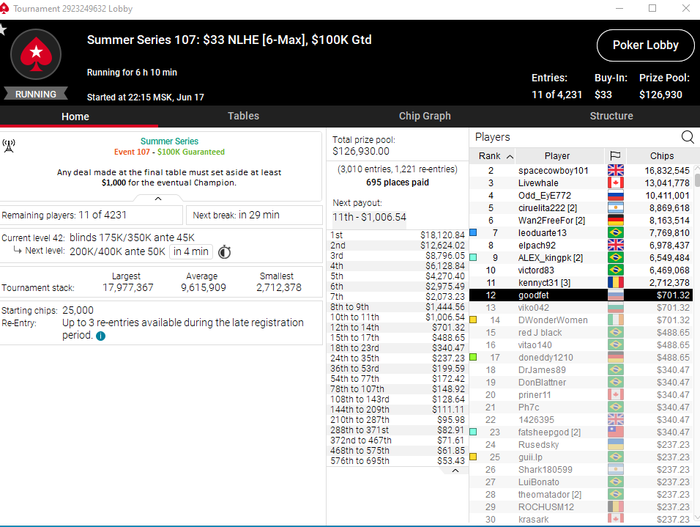Click the Brazil flag for leoduarte13
The width and height of the screenshot is (700, 527).
point(616,233)
